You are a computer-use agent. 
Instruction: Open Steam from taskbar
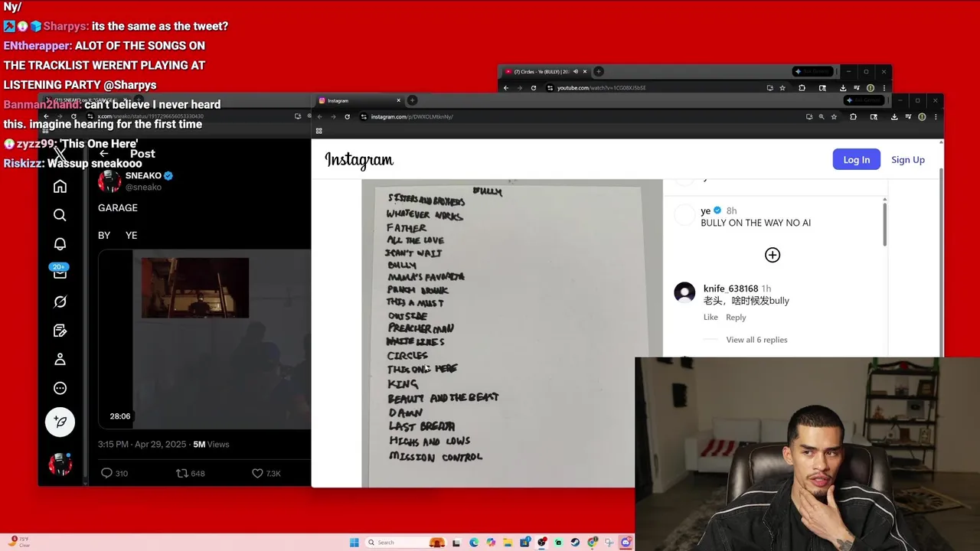(x=575, y=543)
